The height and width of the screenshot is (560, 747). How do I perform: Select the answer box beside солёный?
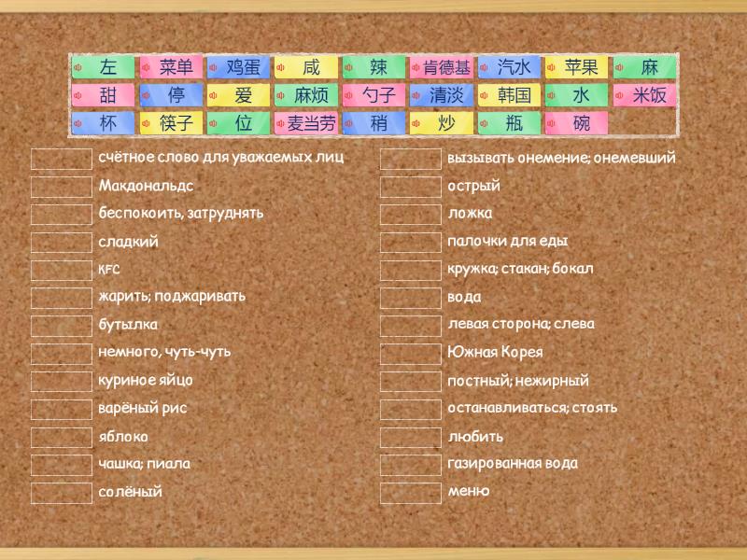tap(62, 493)
